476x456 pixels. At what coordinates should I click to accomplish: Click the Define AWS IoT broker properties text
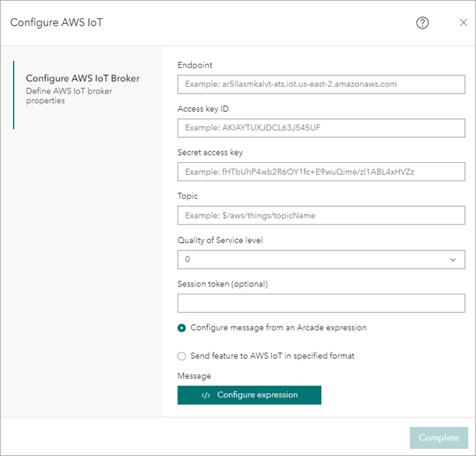tap(69, 96)
